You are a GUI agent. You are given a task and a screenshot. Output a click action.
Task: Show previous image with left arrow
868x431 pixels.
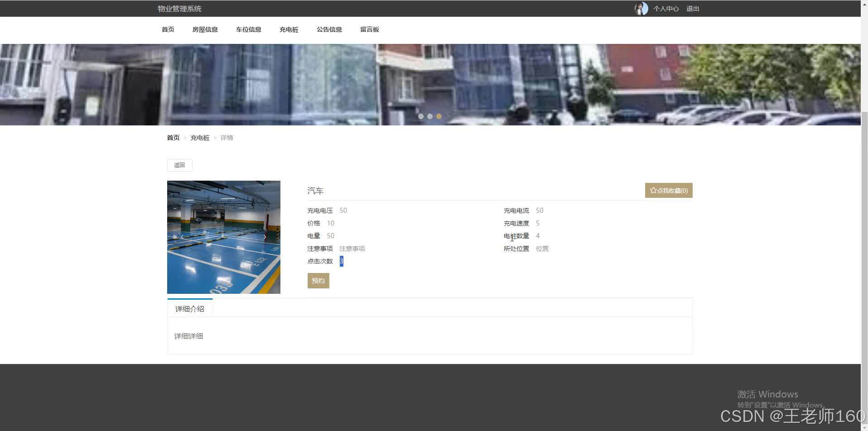pyautogui.click(x=183, y=237)
